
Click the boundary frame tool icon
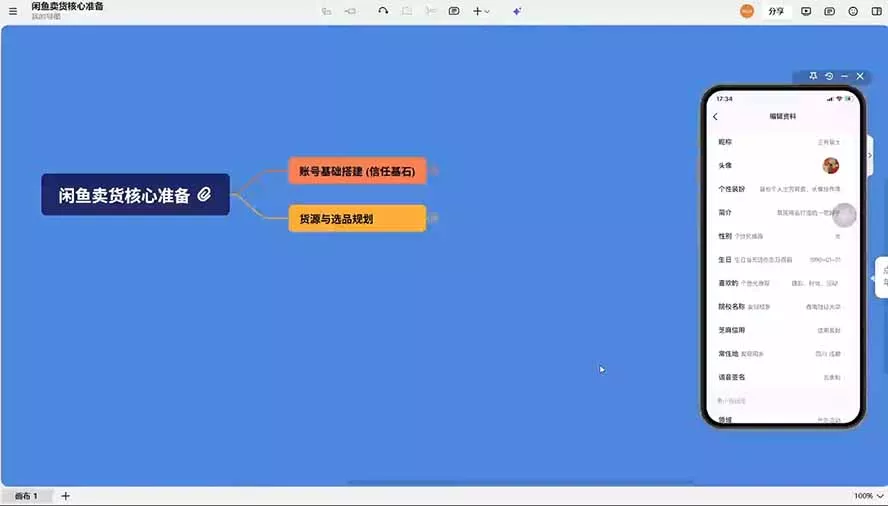click(x=407, y=11)
